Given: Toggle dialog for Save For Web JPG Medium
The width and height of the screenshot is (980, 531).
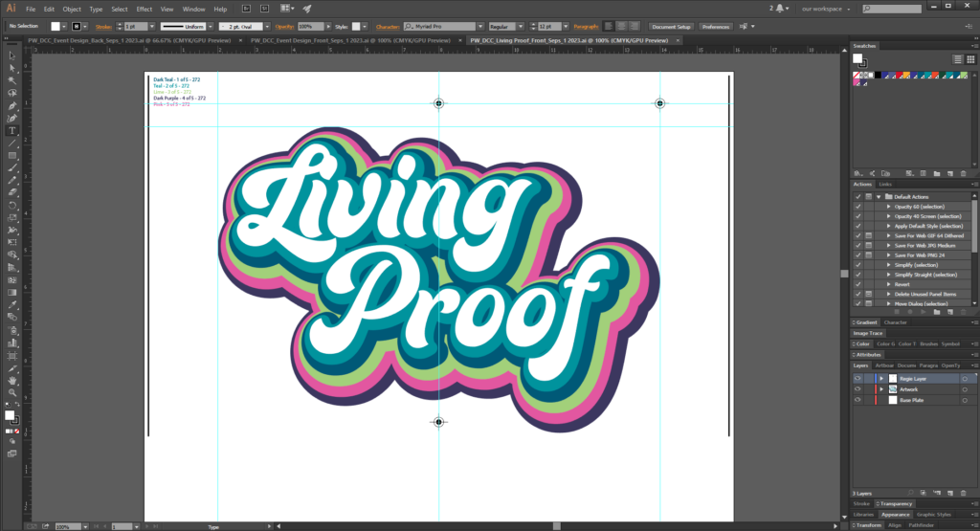Looking at the screenshot, I should tap(869, 246).
